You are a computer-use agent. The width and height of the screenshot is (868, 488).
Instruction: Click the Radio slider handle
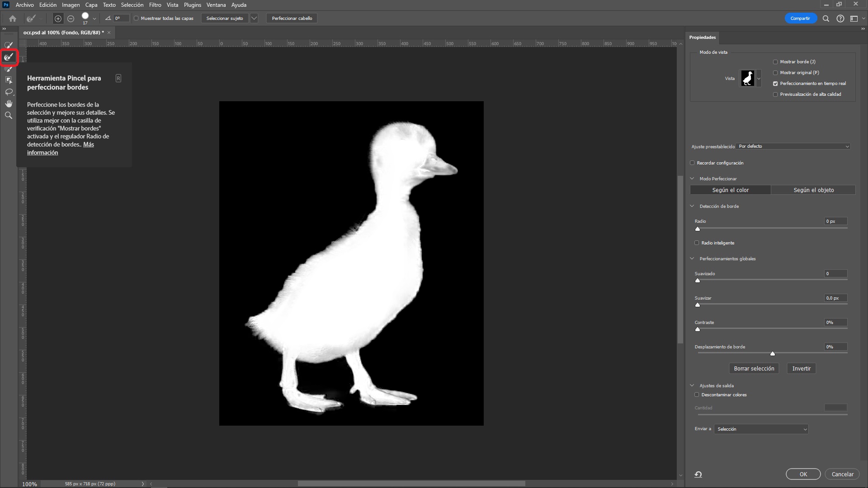[698, 229]
